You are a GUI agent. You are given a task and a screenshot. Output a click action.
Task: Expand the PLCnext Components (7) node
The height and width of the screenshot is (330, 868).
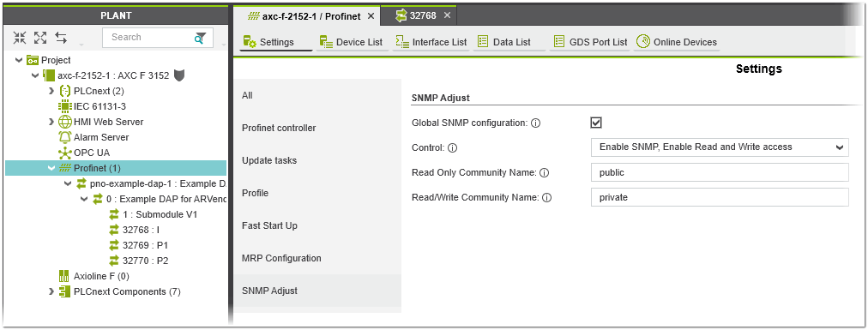pyautogui.click(x=51, y=292)
